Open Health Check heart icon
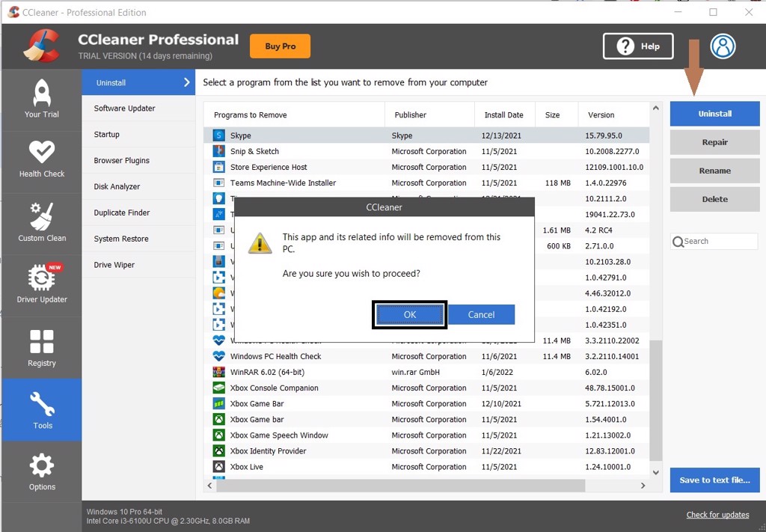766x532 pixels. coord(42,152)
